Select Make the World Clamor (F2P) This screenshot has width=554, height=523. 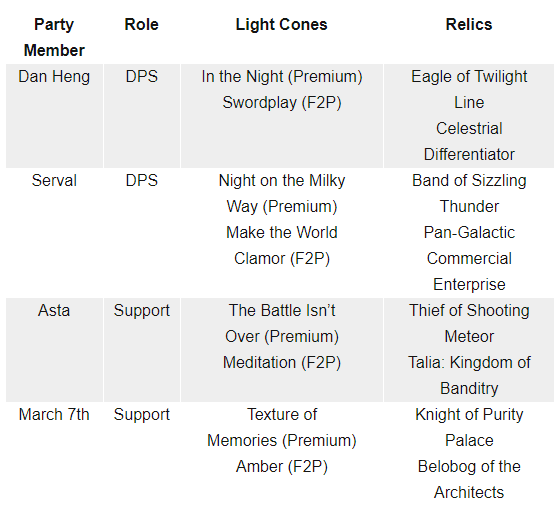tap(282, 246)
